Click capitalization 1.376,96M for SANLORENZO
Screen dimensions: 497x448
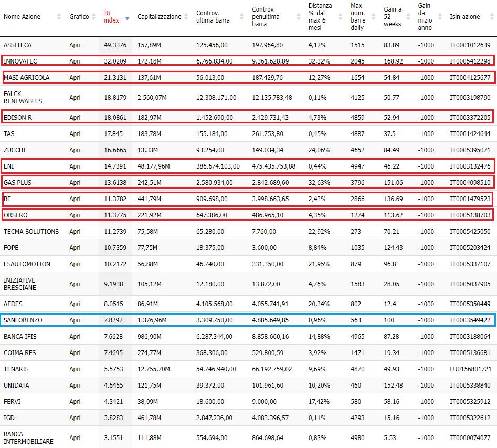[152, 320]
